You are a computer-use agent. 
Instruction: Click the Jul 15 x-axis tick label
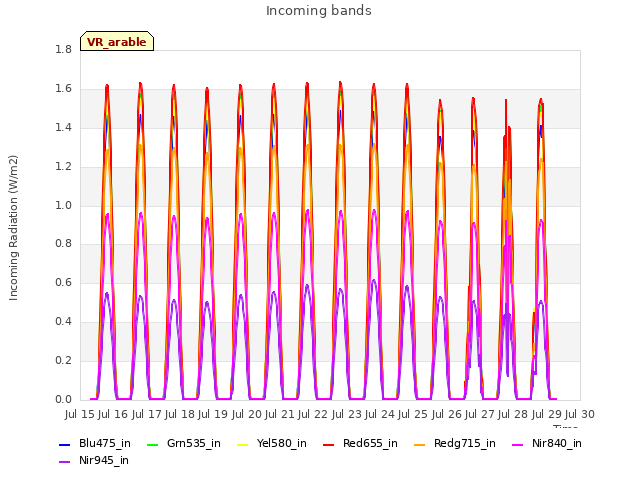coord(80,414)
